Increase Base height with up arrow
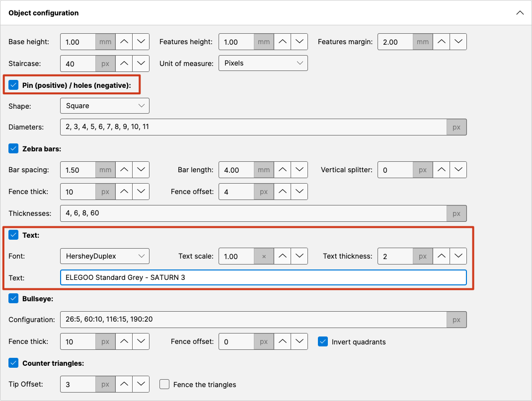 (x=124, y=42)
